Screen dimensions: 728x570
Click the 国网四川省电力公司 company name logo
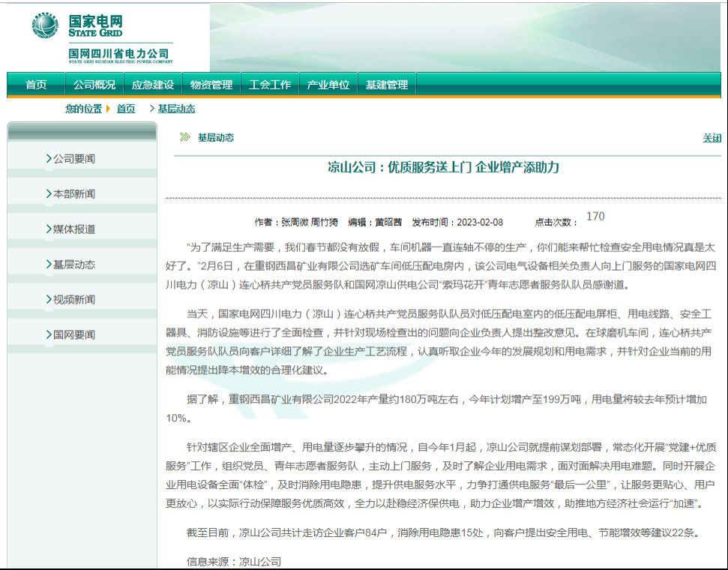tap(121, 55)
